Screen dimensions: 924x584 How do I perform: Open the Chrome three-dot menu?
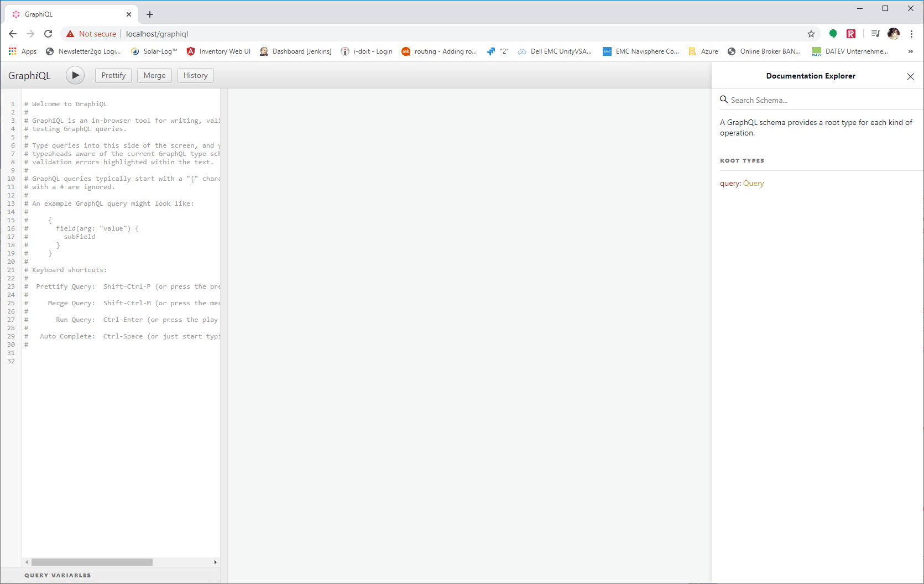[912, 34]
